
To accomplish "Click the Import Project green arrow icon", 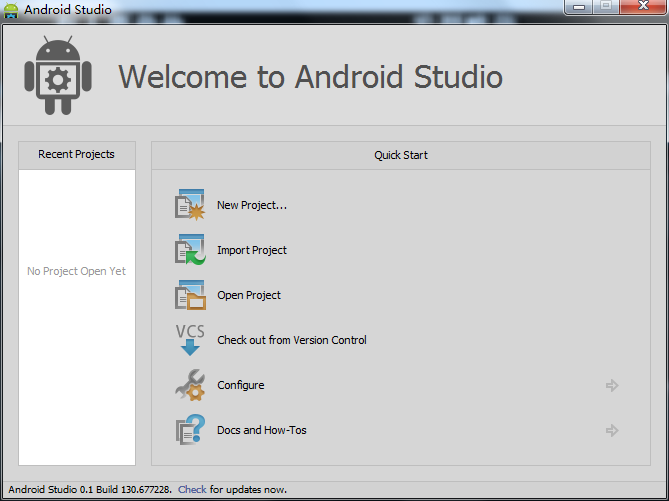I will click(190, 250).
